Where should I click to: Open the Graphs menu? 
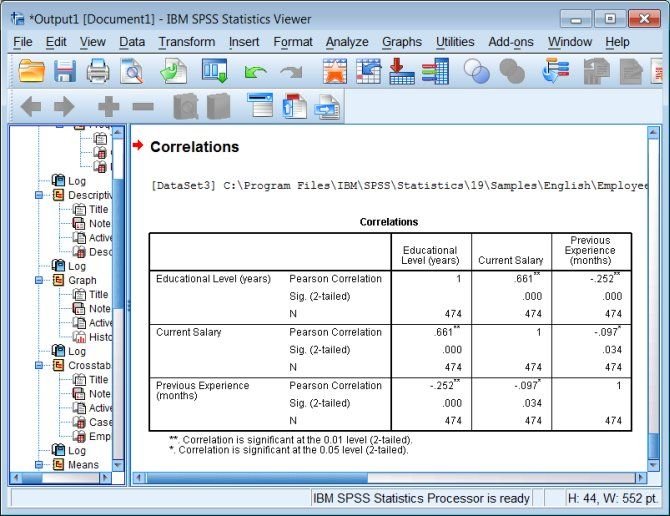pos(402,42)
